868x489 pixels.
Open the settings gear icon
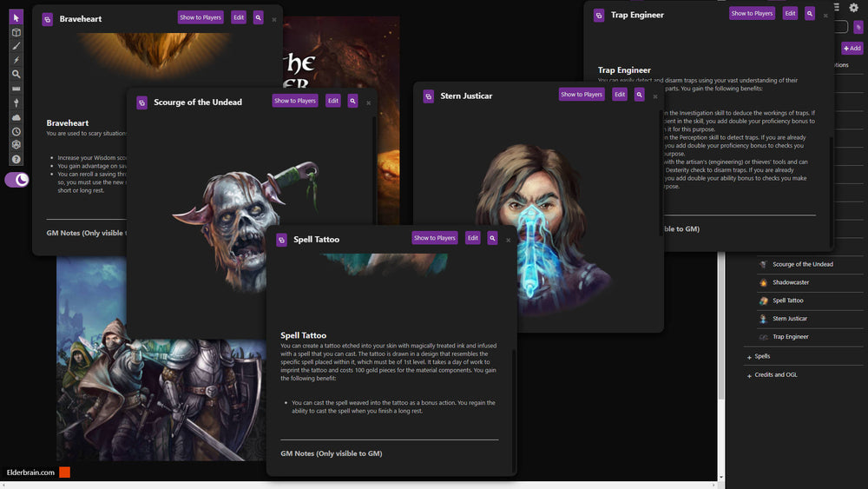pos(853,7)
